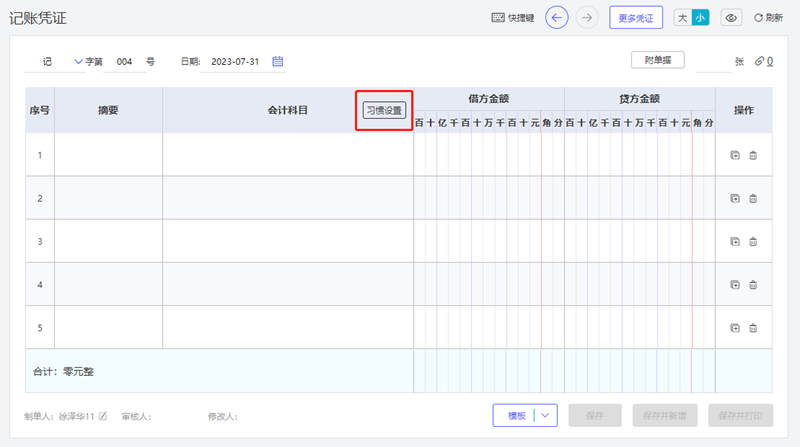
Task: Copy row 5 with insert icon
Action: pos(735,328)
